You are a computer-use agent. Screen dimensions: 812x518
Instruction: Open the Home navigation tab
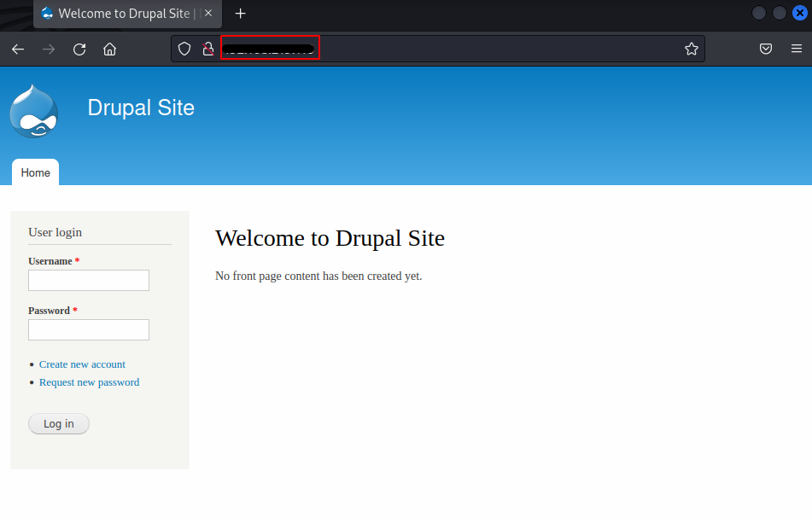[35, 172]
